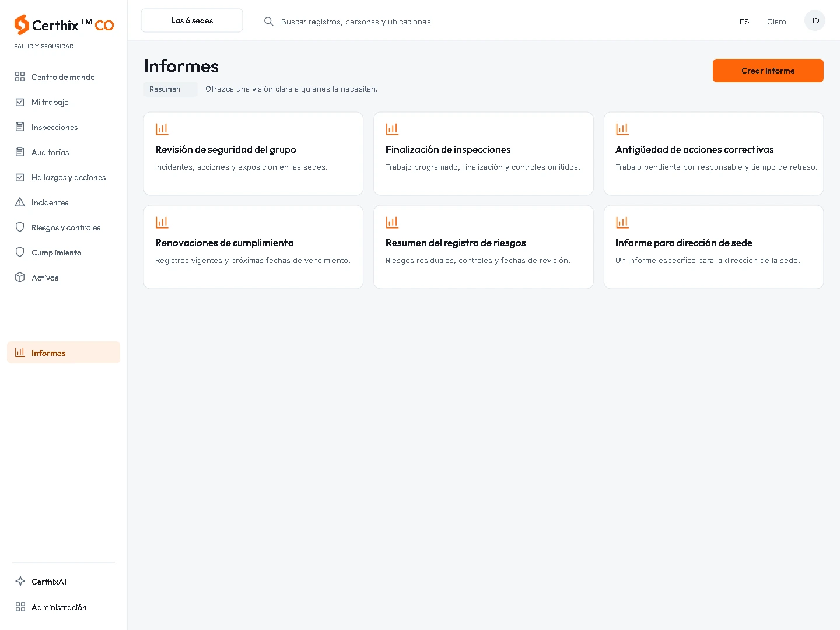This screenshot has width=840, height=630.
Task: Click chart icon on Revisión de seguridad card
Action: click(x=162, y=129)
